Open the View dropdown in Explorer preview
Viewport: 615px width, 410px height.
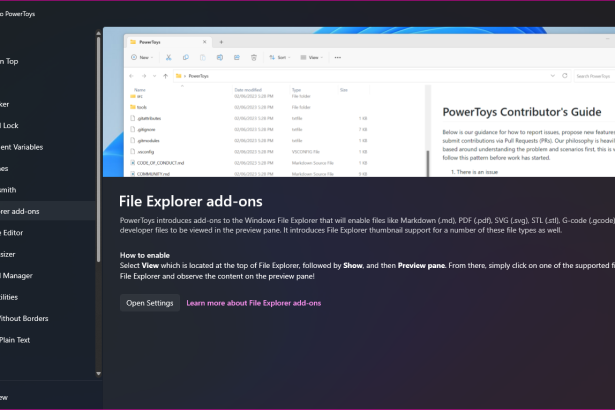coord(312,57)
